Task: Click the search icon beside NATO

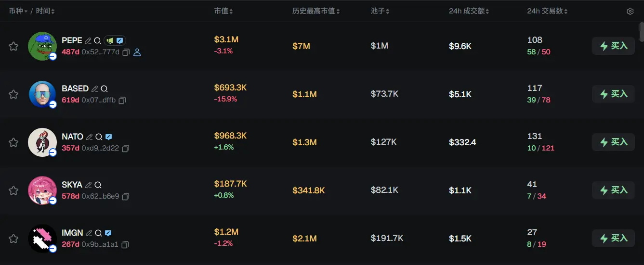Action: point(99,137)
